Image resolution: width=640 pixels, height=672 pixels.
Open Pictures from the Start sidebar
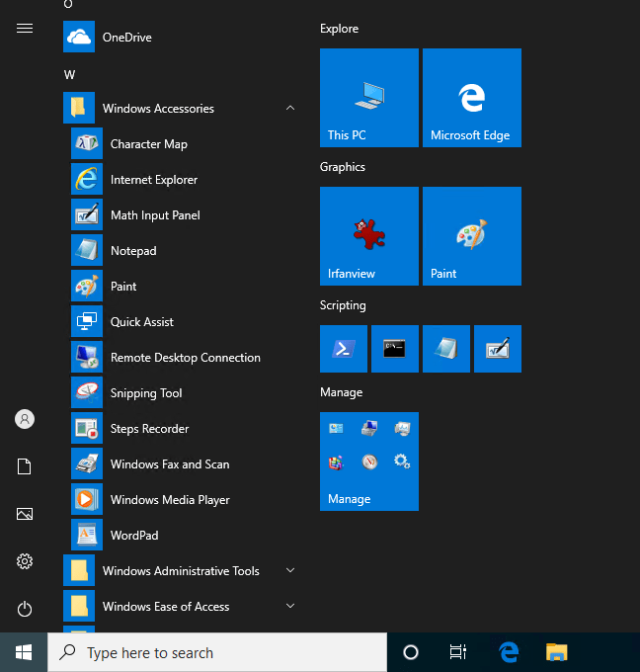pos(25,514)
